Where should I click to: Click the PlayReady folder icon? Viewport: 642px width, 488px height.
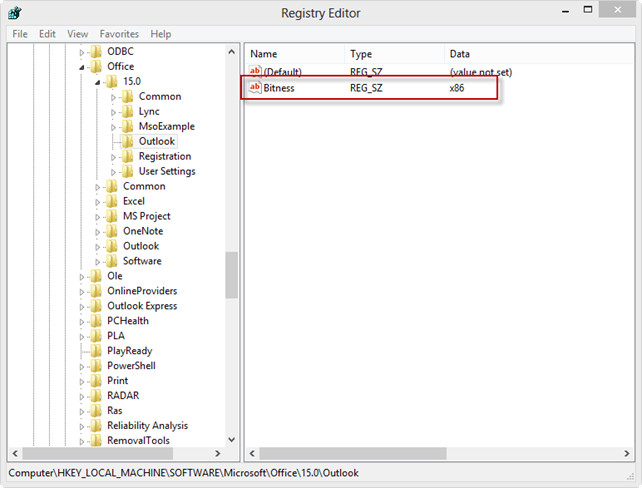96,351
